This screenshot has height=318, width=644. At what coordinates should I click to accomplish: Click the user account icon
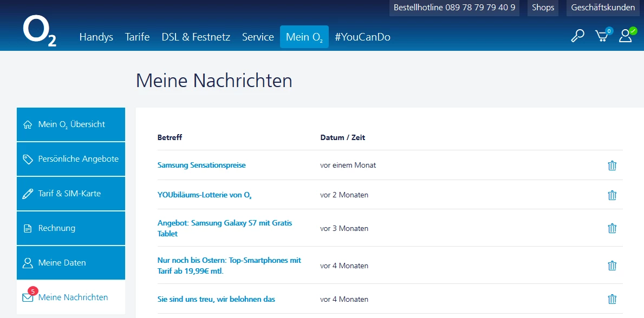pyautogui.click(x=626, y=36)
